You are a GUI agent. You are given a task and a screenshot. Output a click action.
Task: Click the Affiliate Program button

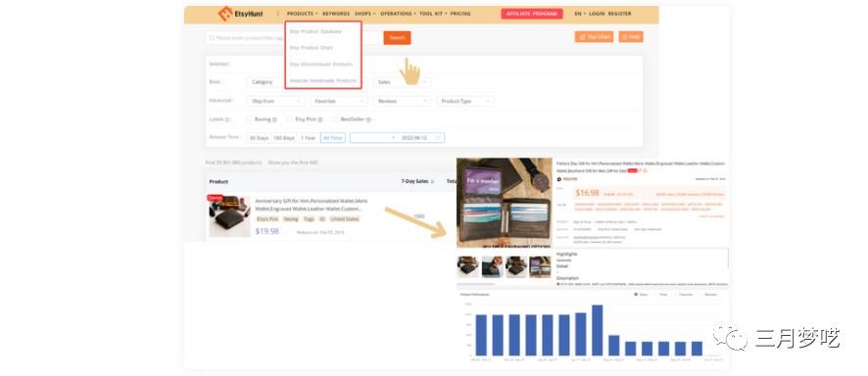coord(532,14)
